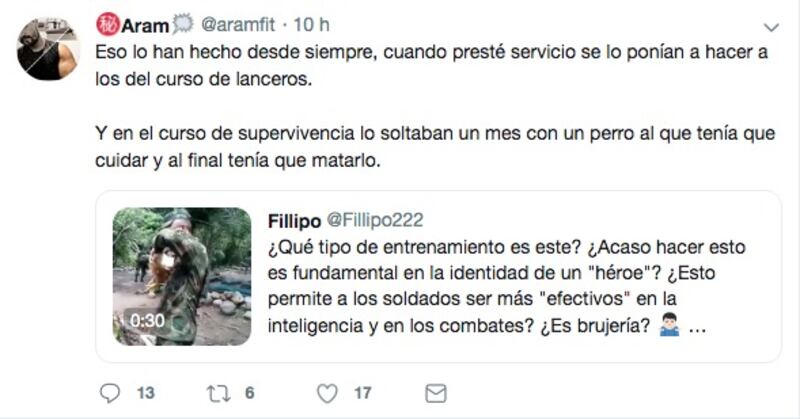The height and width of the screenshot is (419, 800).
Task: Retweet using the arrows icon
Action: (x=218, y=393)
